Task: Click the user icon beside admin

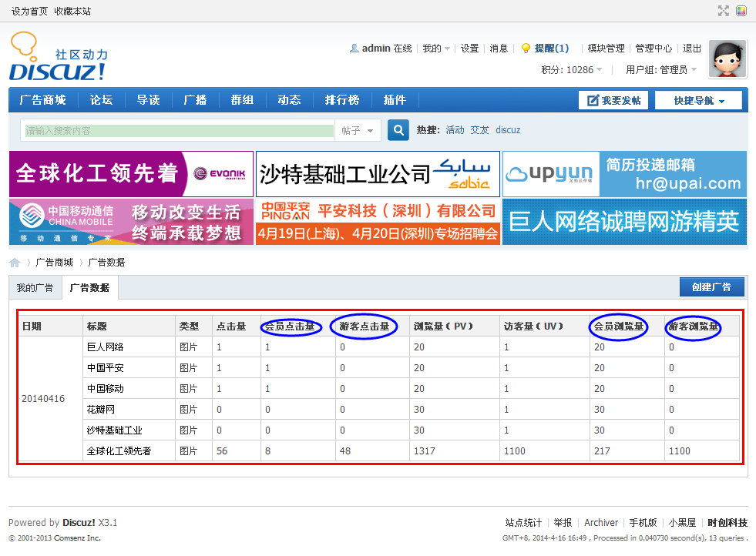Action: click(x=354, y=49)
